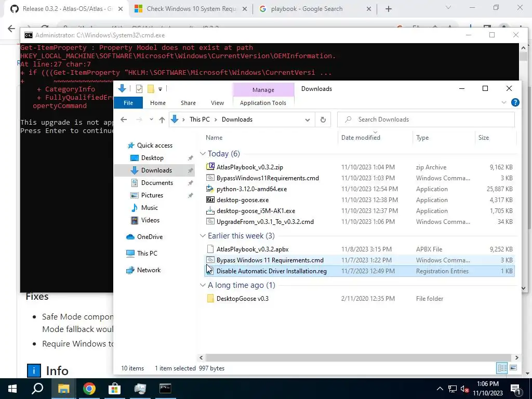532x399 pixels.
Task: Switch to Details view layout icon
Action: [x=502, y=368]
